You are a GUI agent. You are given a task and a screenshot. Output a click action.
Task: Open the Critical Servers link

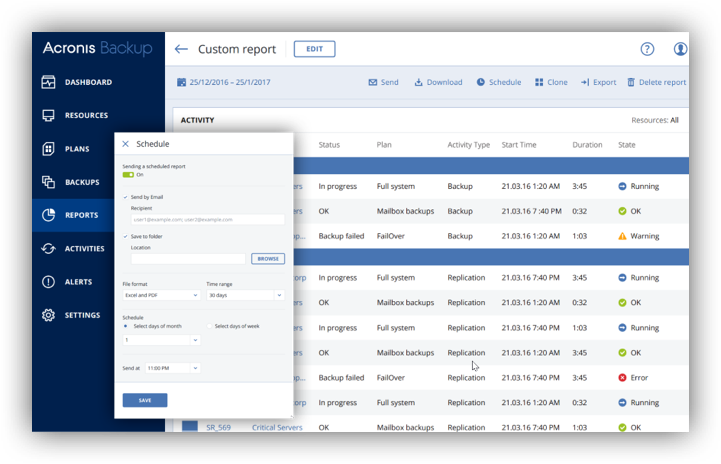click(x=277, y=427)
